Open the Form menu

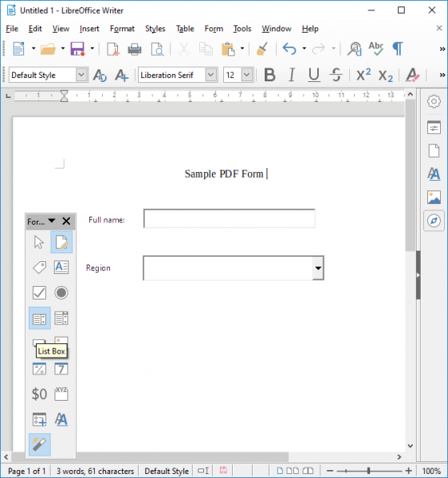click(x=214, y=29)
